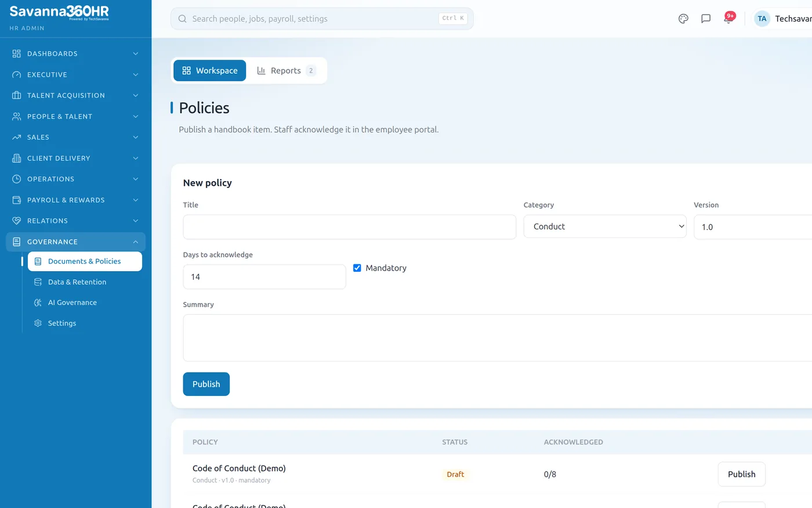
Task: Click the search magnifier icon
Action: pos(182,19)
